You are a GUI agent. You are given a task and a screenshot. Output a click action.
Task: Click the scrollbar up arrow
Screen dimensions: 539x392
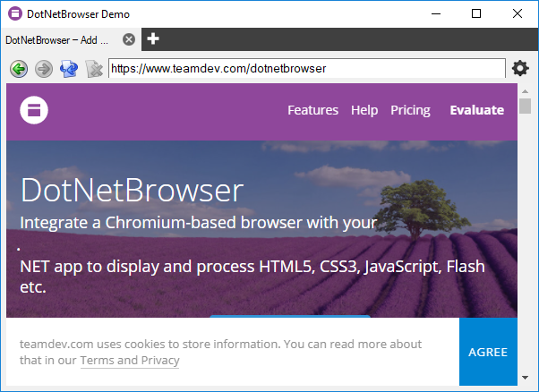coord(525,91)
